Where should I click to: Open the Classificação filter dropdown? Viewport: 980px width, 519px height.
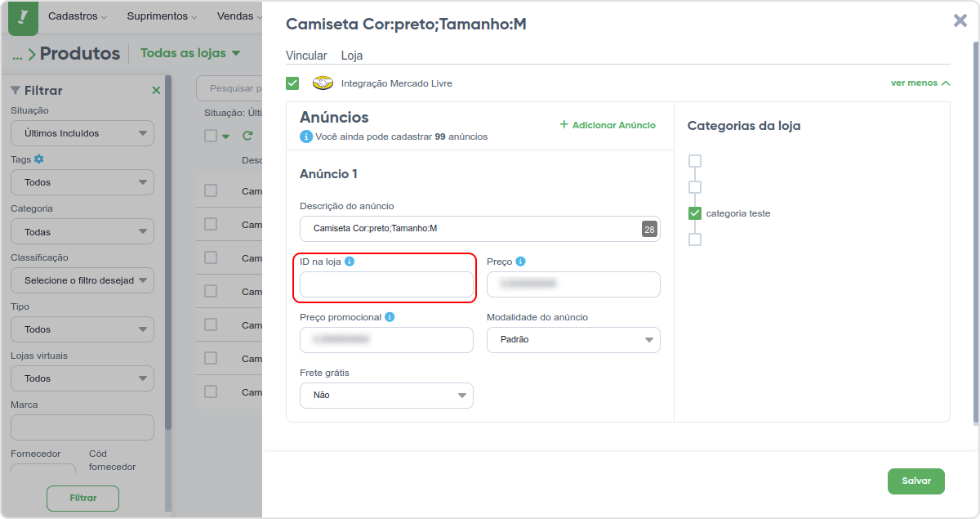click(82, 280)
